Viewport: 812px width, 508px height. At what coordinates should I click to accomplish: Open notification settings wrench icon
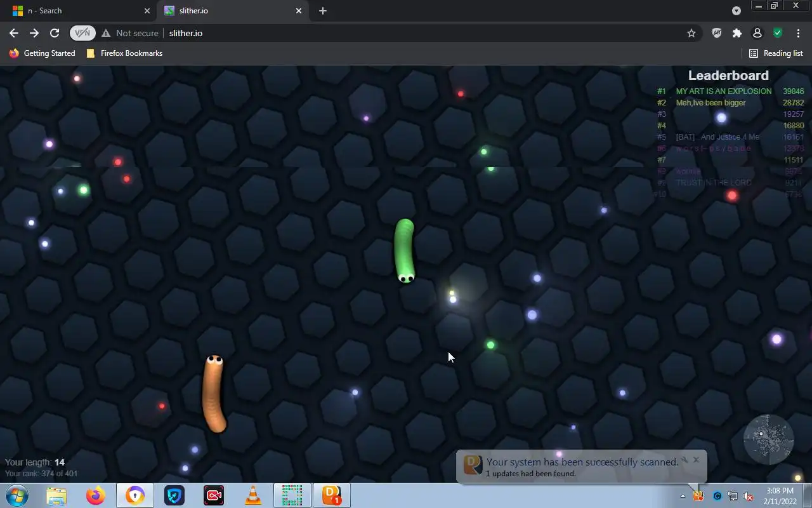(684, 460)
